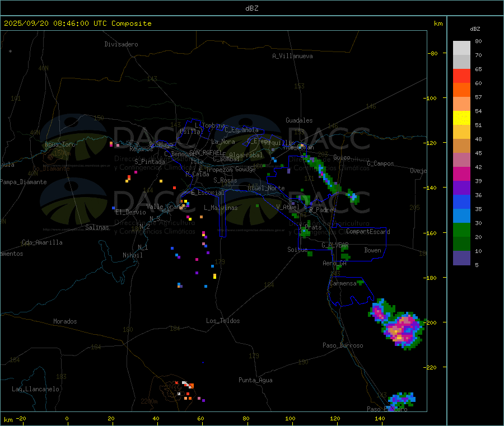
Task: Click the Salinas location label
Action: point(97,227)
